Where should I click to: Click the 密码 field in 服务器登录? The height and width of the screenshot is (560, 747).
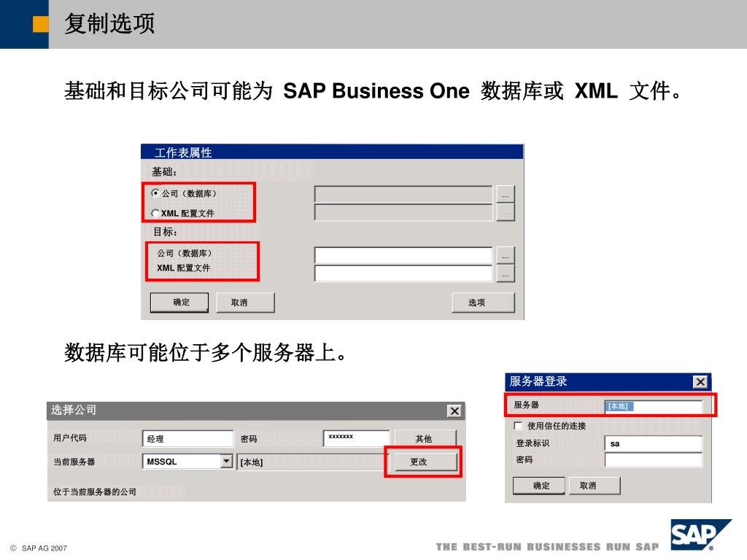pos(653,460)
